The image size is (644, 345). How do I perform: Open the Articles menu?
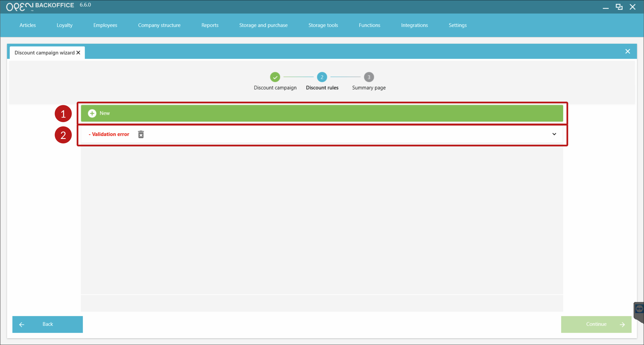27,25
